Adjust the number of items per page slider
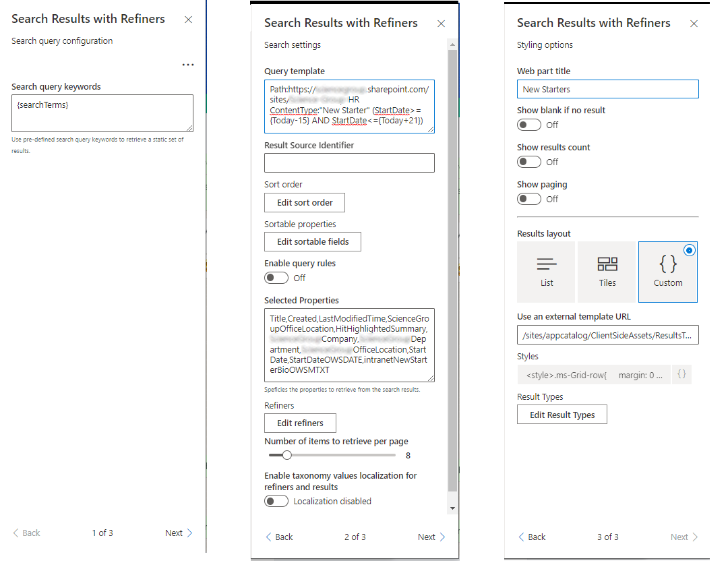728x569 pixels. click(x=287, y=455)
